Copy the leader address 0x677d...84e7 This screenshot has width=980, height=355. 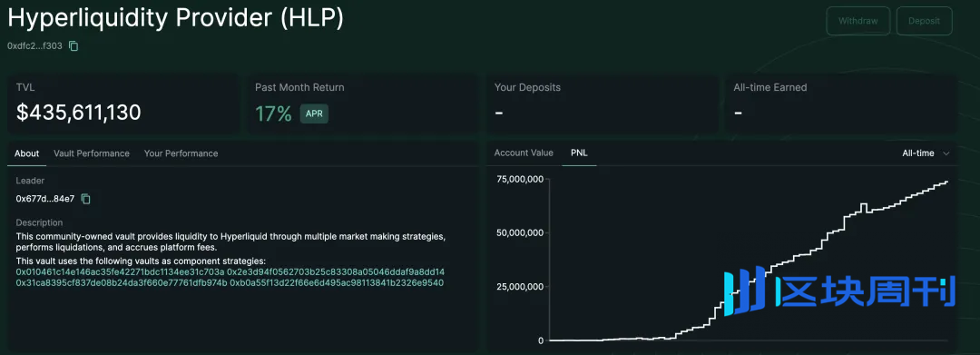(x=85, y=199)
